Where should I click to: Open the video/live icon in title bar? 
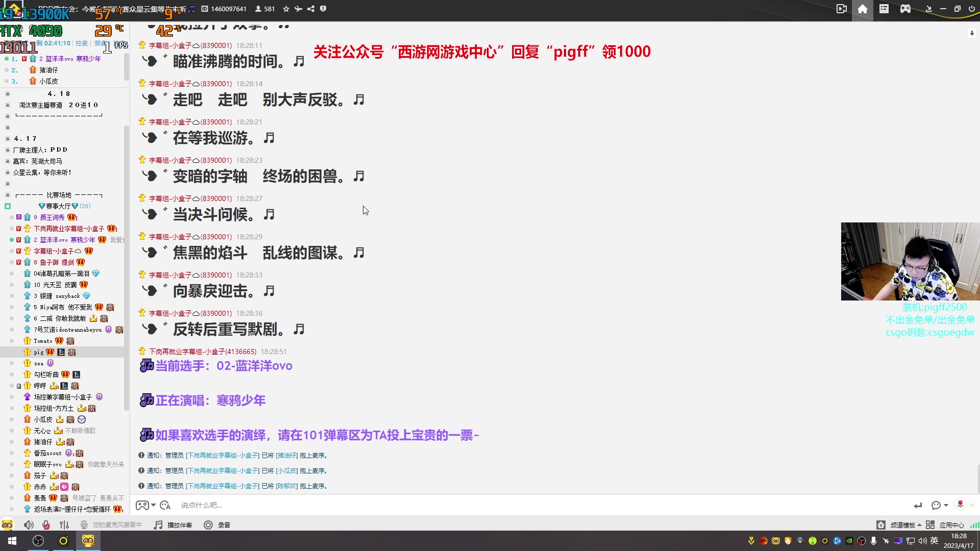click(x=842, y=9)
